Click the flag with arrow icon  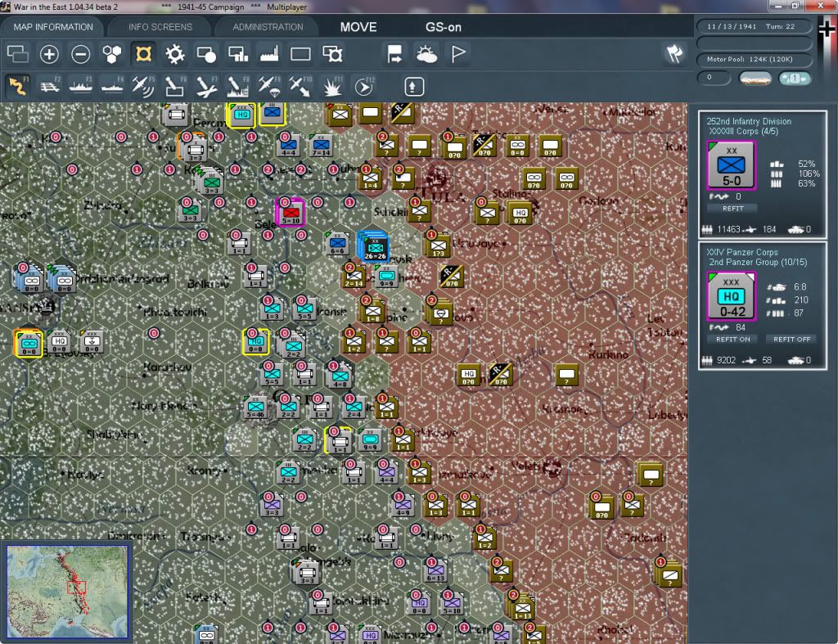[394, 54]
